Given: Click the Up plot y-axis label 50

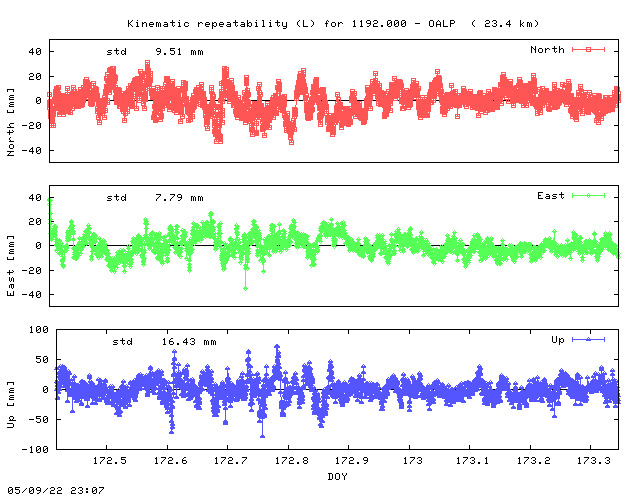Looking at the screenshot, I should coord(42,360).
